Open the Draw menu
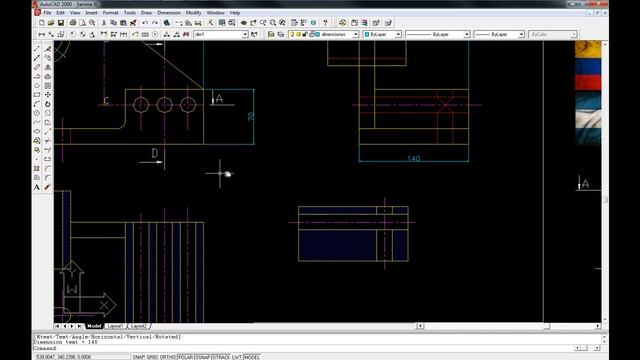 (146, 13)
